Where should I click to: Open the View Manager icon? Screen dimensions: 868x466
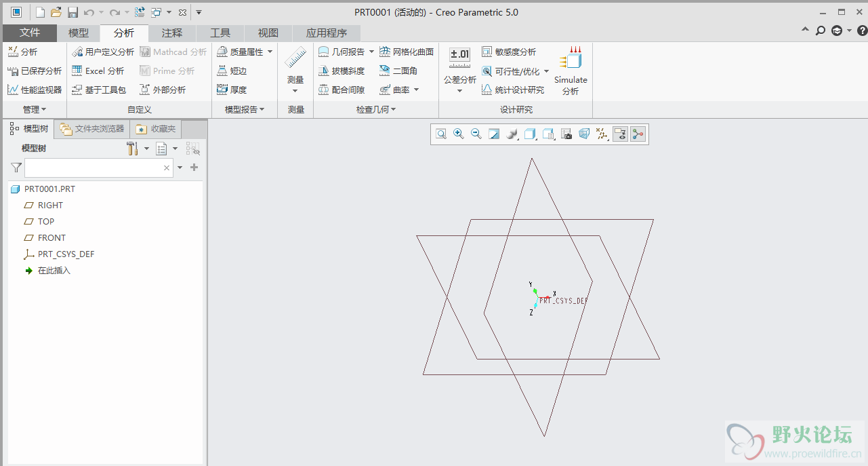[549, 134]
